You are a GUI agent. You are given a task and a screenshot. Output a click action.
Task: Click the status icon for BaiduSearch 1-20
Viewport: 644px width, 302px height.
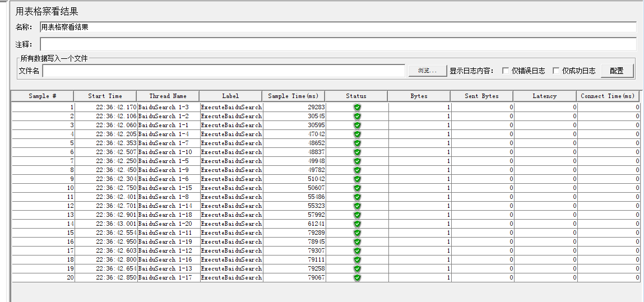(358, 224)
